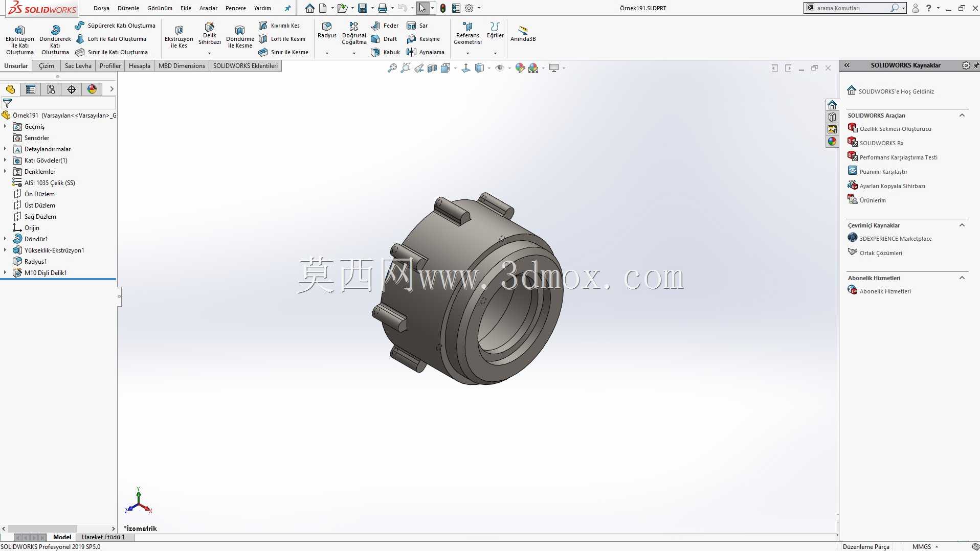The image size is (980, 551).
Task: Switch to the Hesapla tab
Action: tap(140, 66)
